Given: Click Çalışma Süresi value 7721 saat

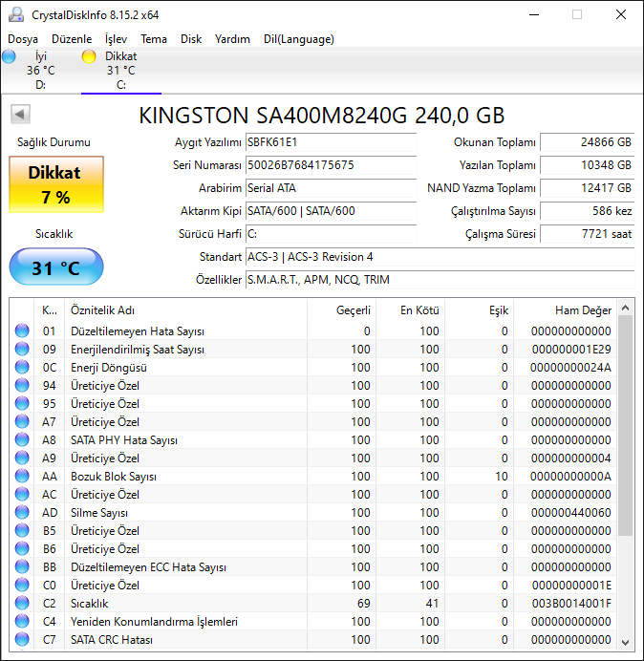Looking at the screenshot, I should coord(587,233).
